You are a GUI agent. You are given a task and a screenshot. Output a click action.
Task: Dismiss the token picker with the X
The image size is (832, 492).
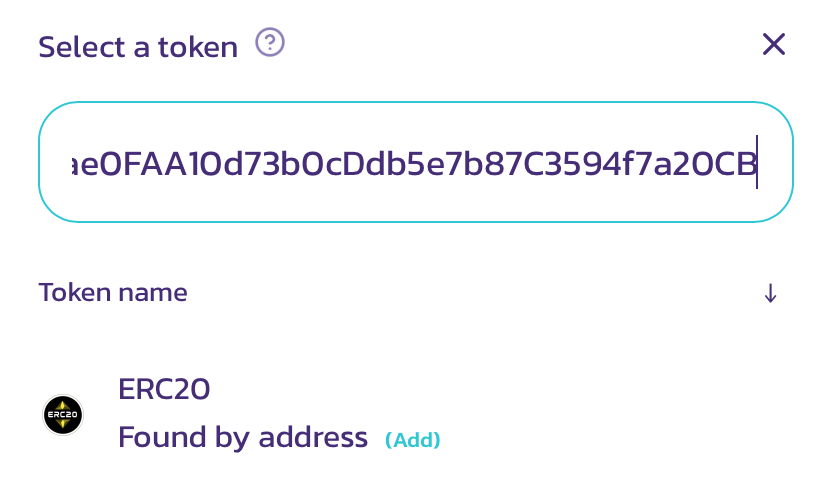click(x=774, y=44)
